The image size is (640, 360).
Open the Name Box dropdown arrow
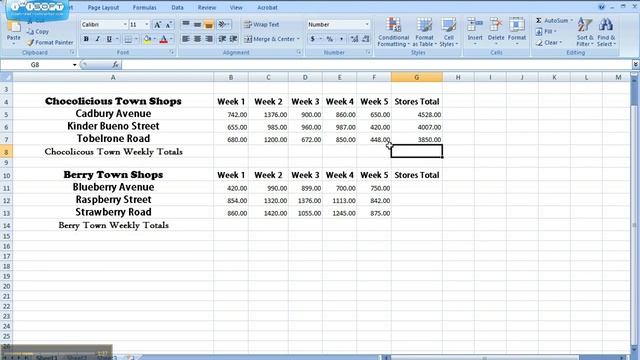click(75, 64)
